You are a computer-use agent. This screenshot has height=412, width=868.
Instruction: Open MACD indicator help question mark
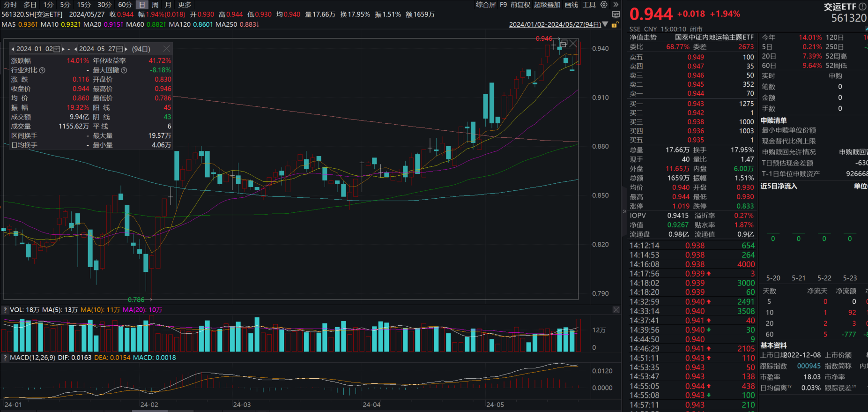[x=5, y=358]
